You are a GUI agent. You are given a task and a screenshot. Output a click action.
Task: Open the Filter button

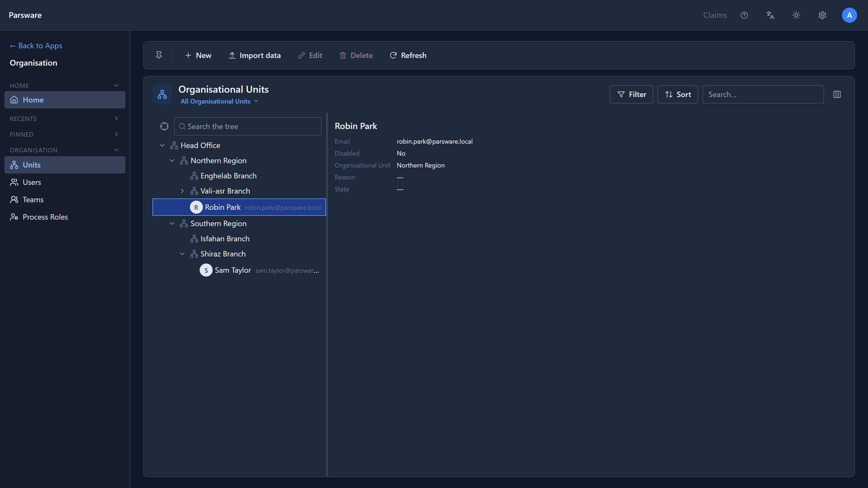[631, 94]
